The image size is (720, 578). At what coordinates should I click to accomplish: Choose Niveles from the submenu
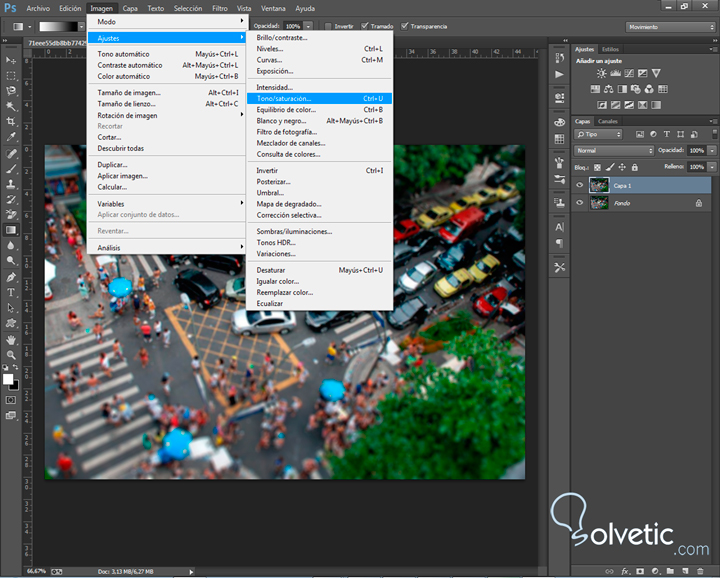click(x=320, y=49)
